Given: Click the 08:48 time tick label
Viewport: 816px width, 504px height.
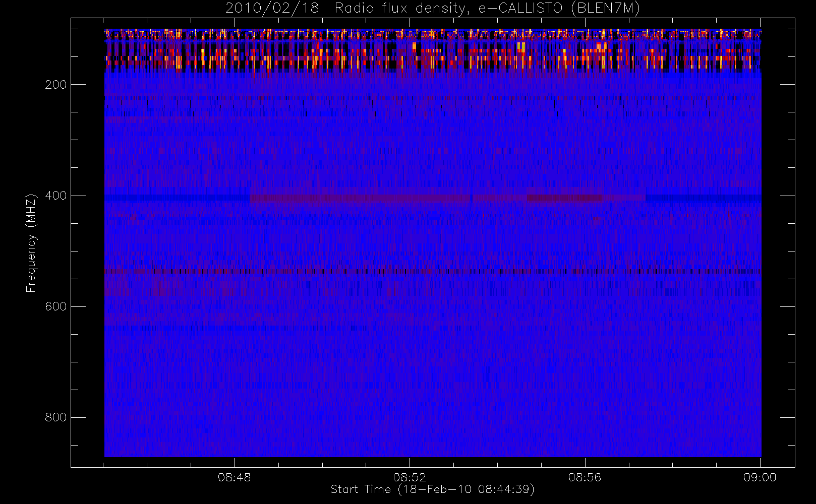Looking at the screenshot, I should pyautogui.click(x=235, y=477).
